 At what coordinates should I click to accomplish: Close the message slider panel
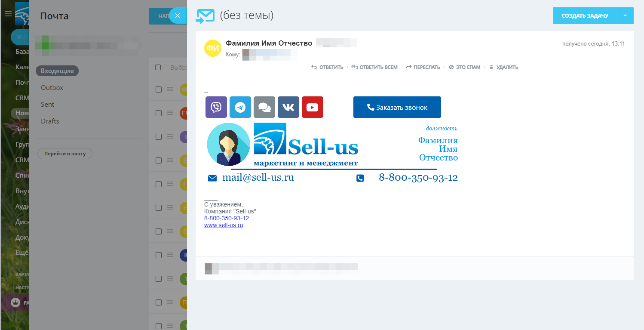[178, 15]
